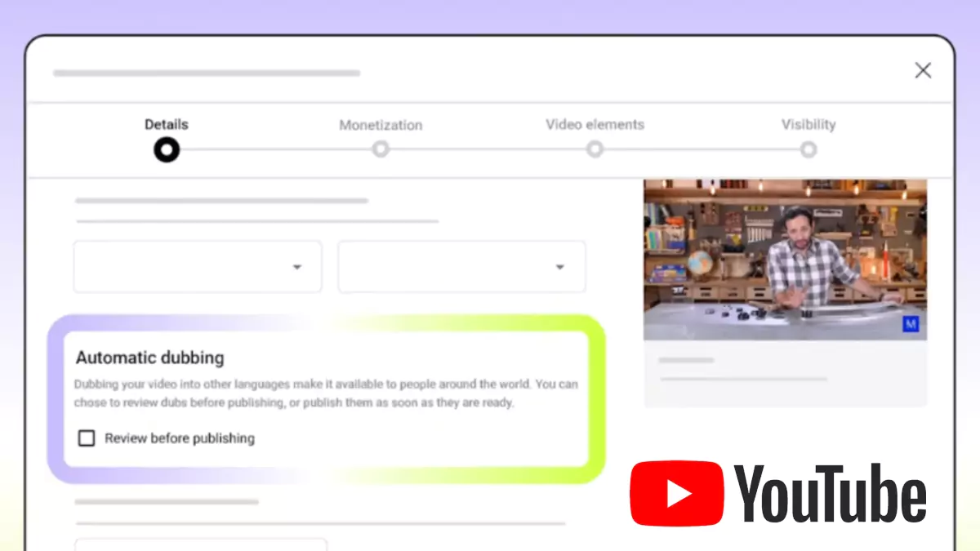Select the Details step label
Viewport: 980px width, 551px height.
167,124
